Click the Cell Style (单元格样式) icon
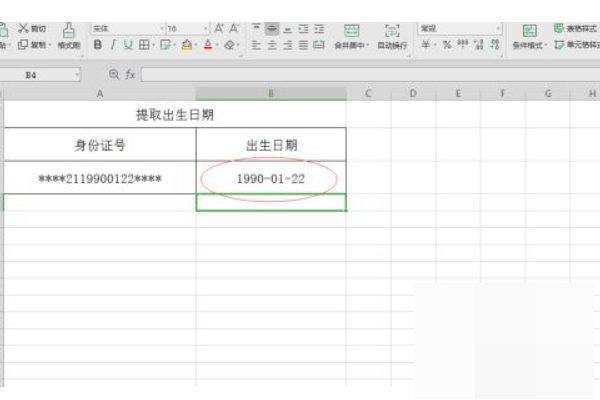Screen dimensions: 600x400 pos(559,45)
